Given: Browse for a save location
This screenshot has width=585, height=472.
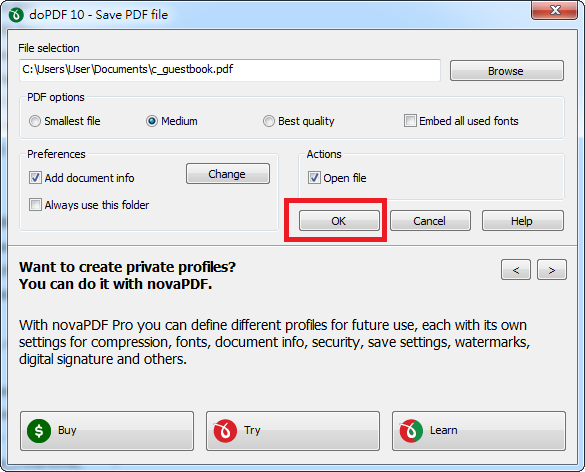Looking at the screenshot, I should point(507,71).
